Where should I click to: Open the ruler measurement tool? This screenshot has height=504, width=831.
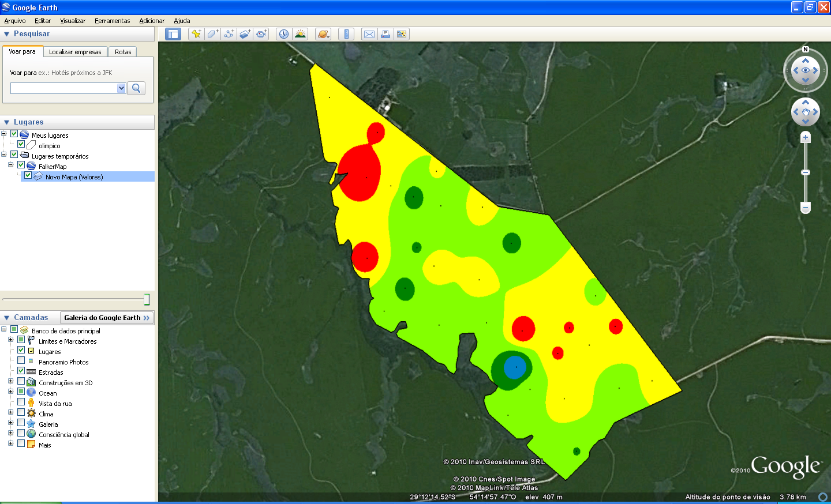(346, 34)
